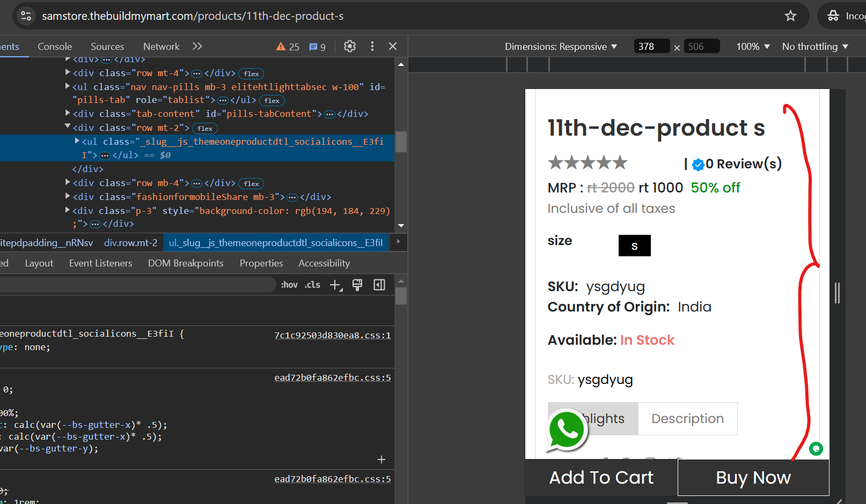Click Elements tree scroll down arrow
866x504 pixels.
(x=401, y=226)
